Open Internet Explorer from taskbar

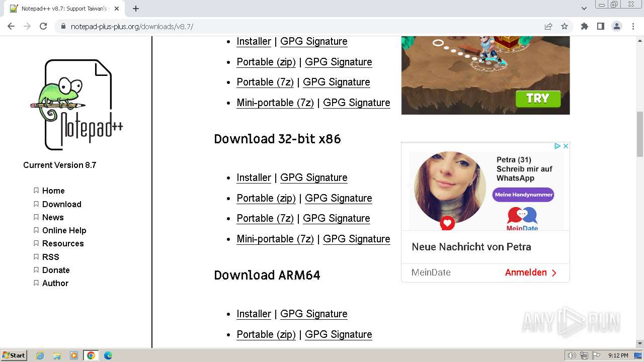40,355
